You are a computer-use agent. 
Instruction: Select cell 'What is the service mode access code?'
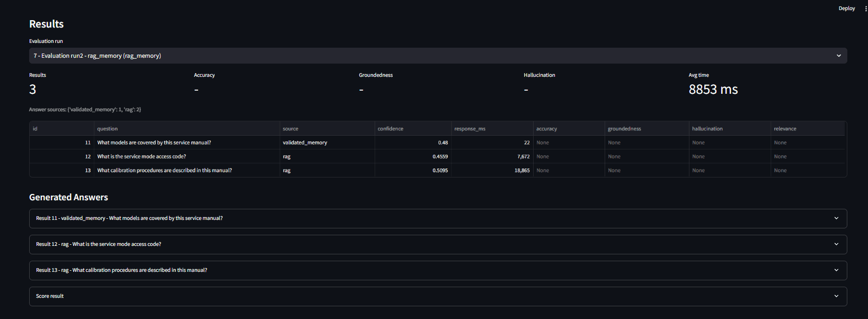[187, 156]
